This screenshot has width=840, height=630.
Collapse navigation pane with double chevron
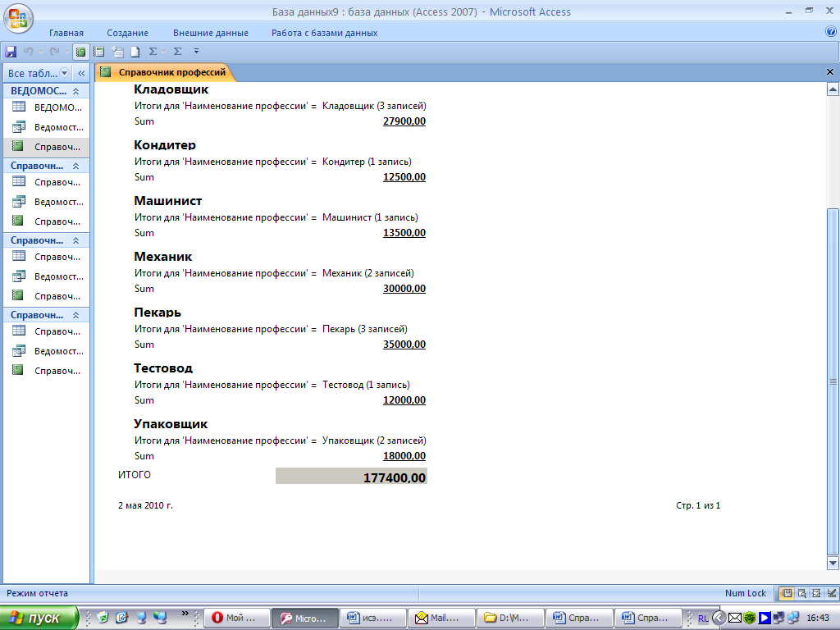[x=81, y=73]
